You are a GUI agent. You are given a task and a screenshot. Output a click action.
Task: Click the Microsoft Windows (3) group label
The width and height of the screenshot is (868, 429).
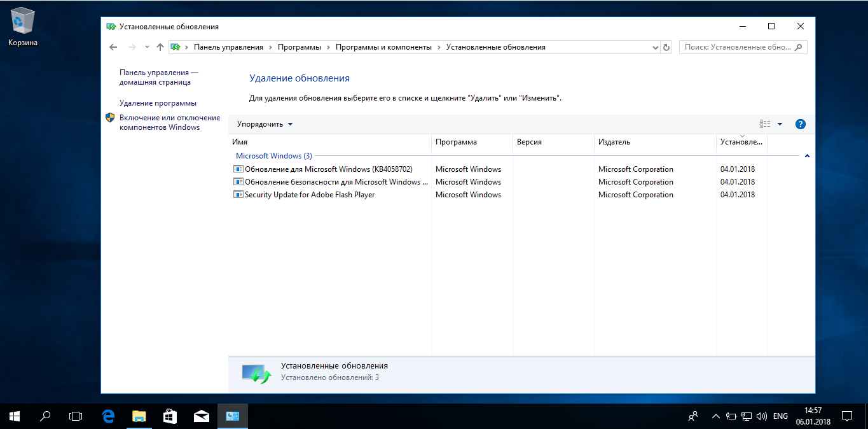click(274, 156)
